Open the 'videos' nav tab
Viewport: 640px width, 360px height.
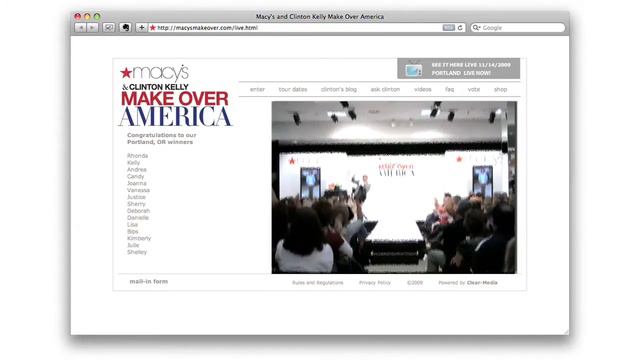point(422,89)
